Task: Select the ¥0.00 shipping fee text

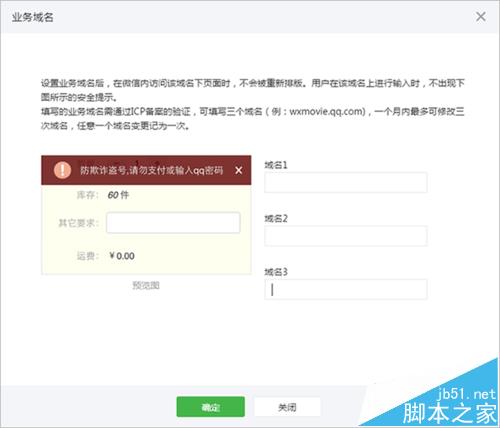Action: click(x=122, y=256)
